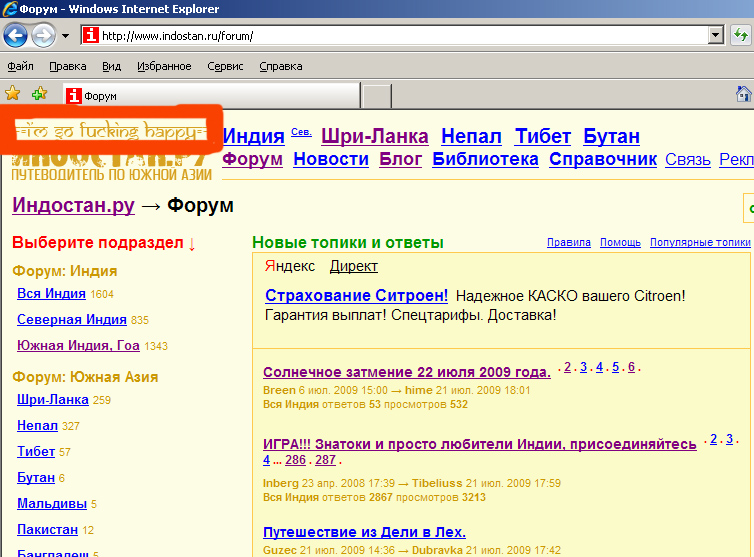Click the empty new tab button
The height and width of the screenshot is (557, 754).
coord(376,96)
